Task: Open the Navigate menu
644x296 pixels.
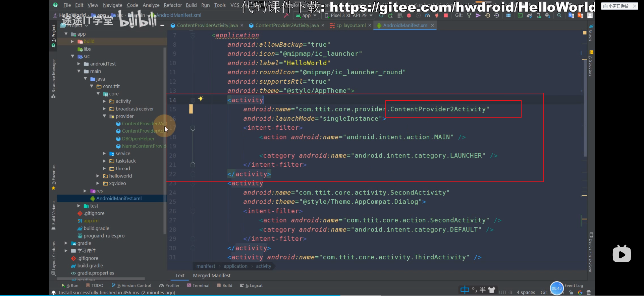Action: click(x=112, y=5)
